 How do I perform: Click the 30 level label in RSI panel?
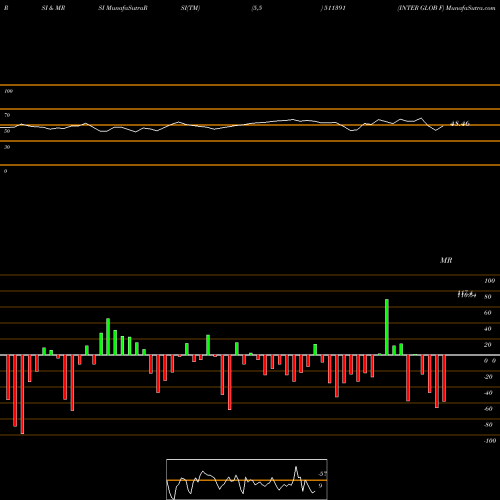(7, 147)
